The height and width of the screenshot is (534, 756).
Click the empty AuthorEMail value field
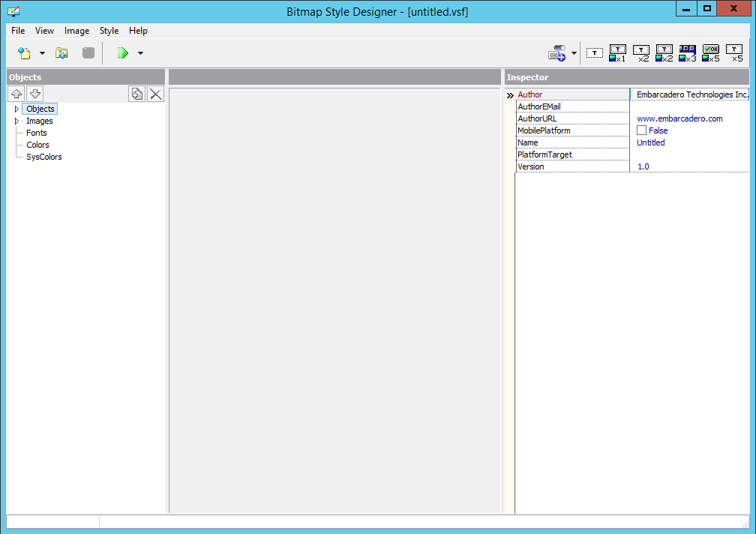click(689, 106)
